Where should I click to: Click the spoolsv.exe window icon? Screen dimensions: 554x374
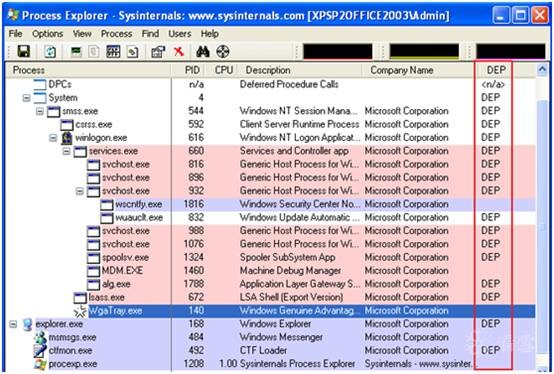coord(93,258)
